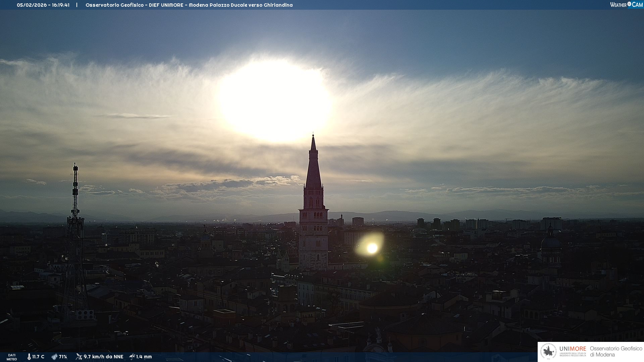Click the thermometer temperature icon
This screenshot has height=362, width=644.
(x=29, y=357)
